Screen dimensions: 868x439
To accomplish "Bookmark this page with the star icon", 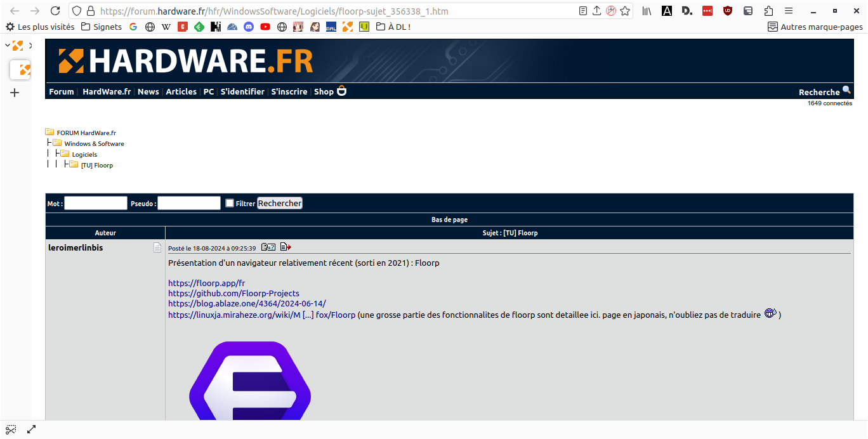I will (x=625, y=11).
